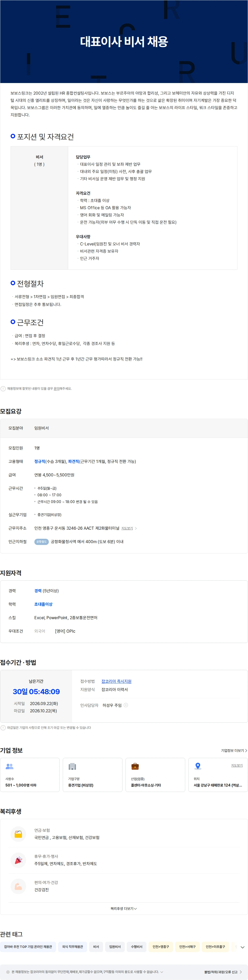Select the 인천>미추홀구 tag
This screenshot has height=980, width=248.
point(215,947)
